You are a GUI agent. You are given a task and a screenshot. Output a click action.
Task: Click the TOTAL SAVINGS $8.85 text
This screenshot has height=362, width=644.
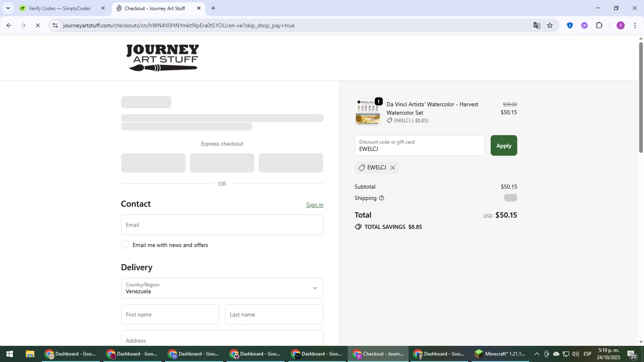(393, 227)
